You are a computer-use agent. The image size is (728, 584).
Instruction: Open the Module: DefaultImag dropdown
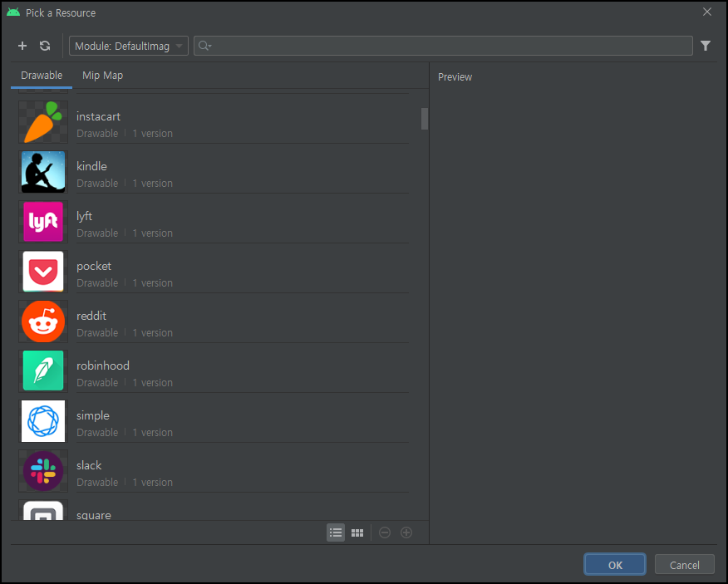[x=129, y=46]
